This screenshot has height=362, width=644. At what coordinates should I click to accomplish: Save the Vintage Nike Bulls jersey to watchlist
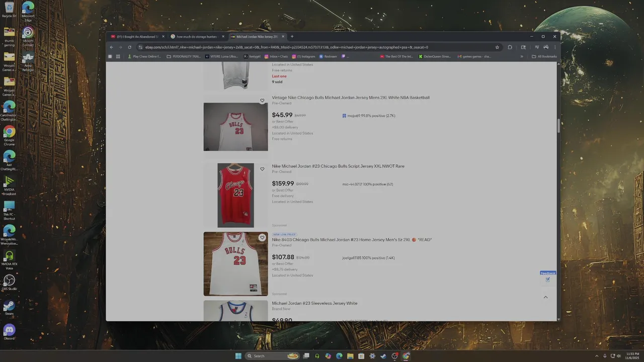[x=262, y=101]
